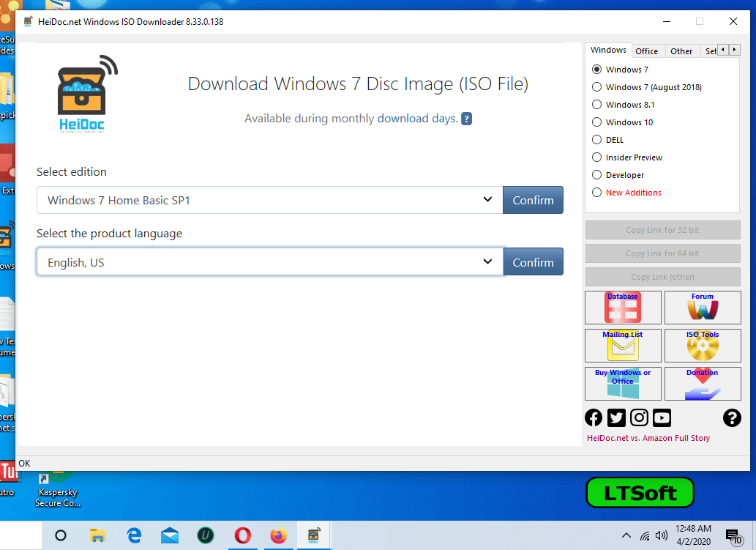Launch Microsoft Edge from taskbar

(x=133, y=535)
